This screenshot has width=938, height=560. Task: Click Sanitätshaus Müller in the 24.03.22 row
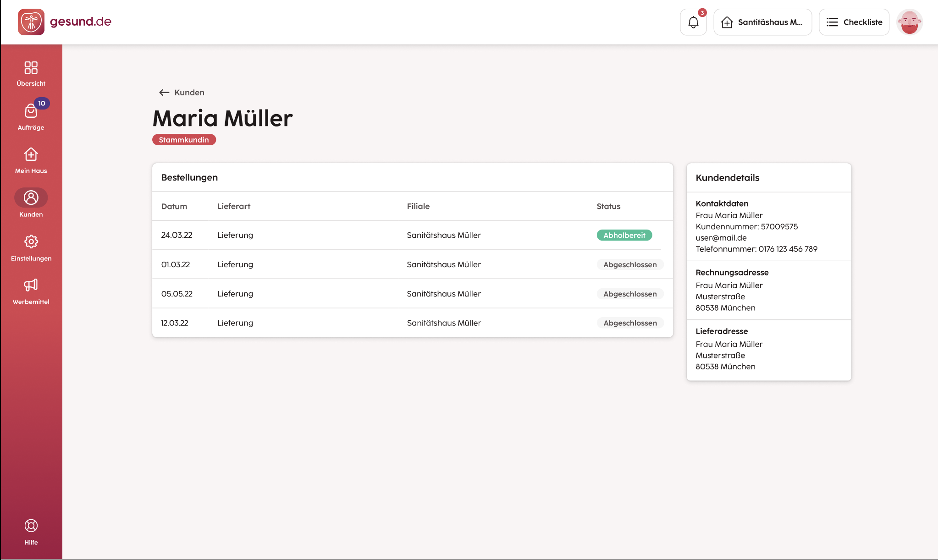(444, 235)
